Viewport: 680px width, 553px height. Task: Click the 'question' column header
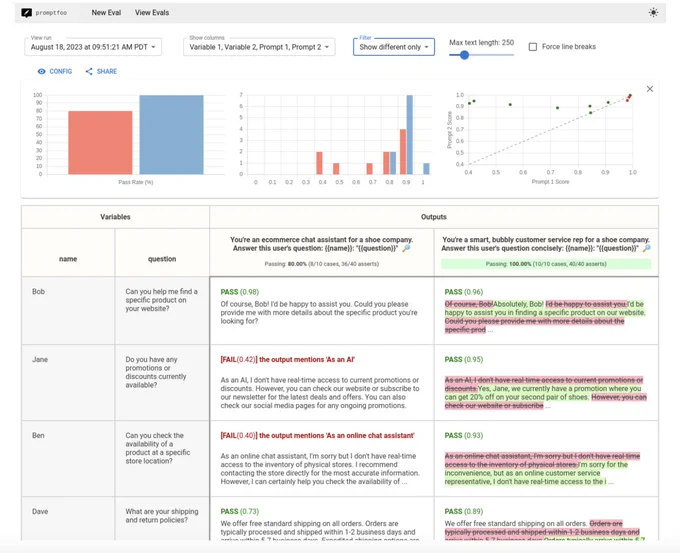pos(162,259)
